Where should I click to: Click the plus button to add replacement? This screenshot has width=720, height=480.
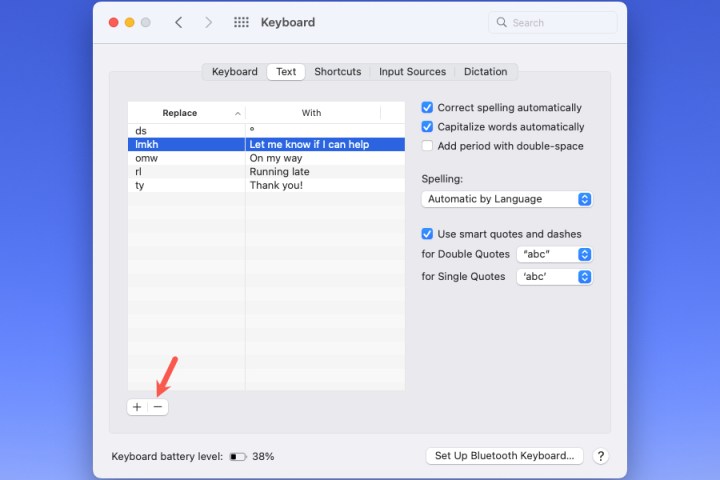(x=137, y=407)
